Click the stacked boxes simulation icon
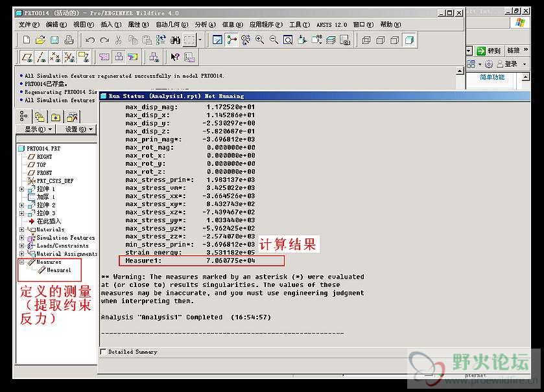This screenshot has width=544, height=392. (119, 57)
